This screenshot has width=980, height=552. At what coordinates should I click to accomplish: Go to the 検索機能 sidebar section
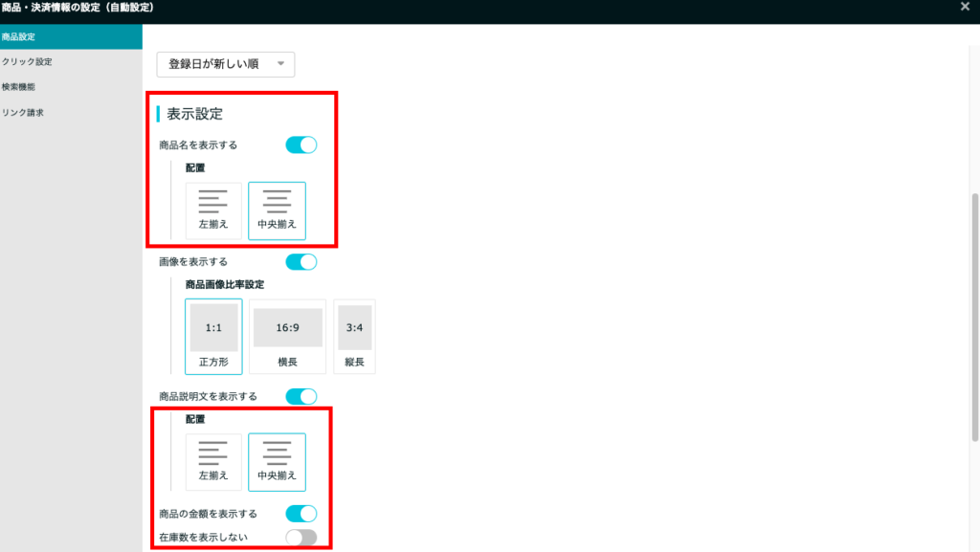coord(19,87)
